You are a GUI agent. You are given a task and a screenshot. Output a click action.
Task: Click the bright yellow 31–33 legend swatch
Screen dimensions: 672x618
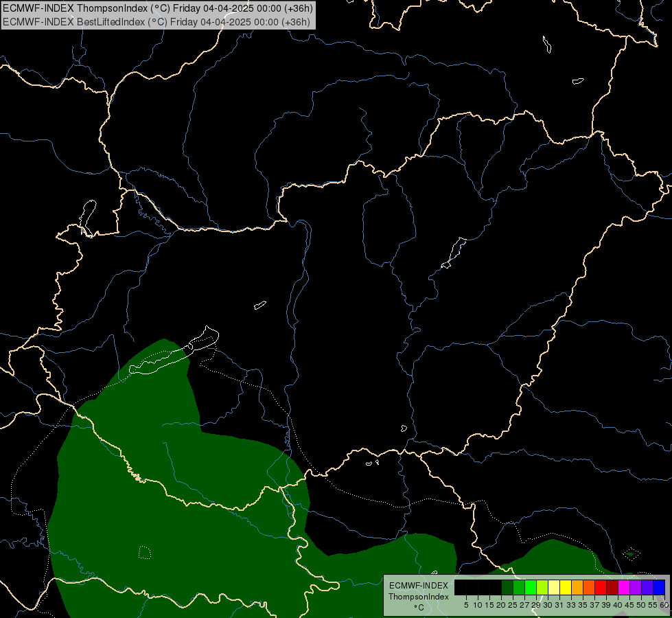point(566,587)
